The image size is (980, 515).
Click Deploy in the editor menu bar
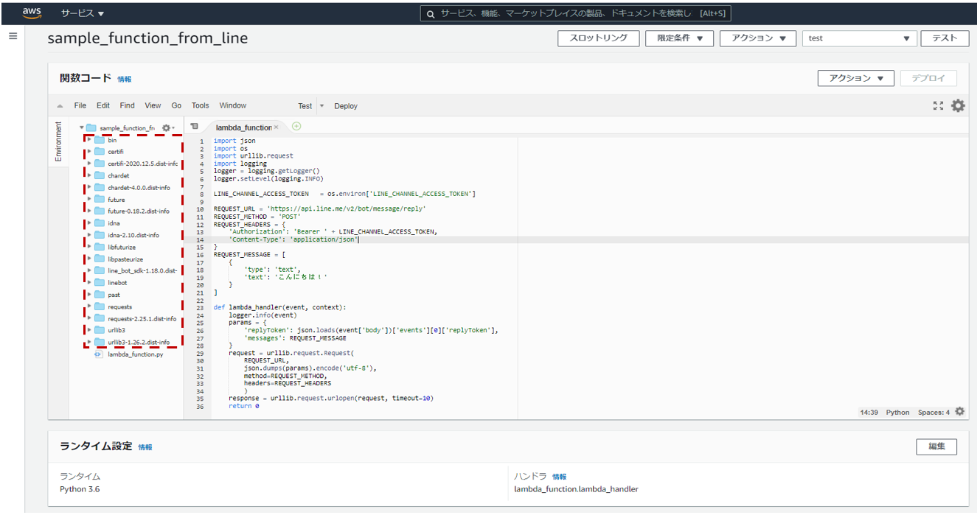346,106
